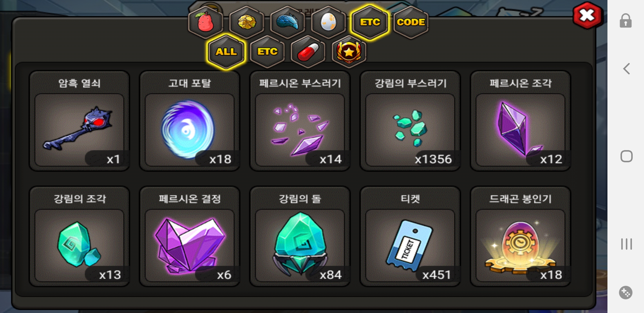
Task: Close the inventory with red X
Action: (587, 16)
